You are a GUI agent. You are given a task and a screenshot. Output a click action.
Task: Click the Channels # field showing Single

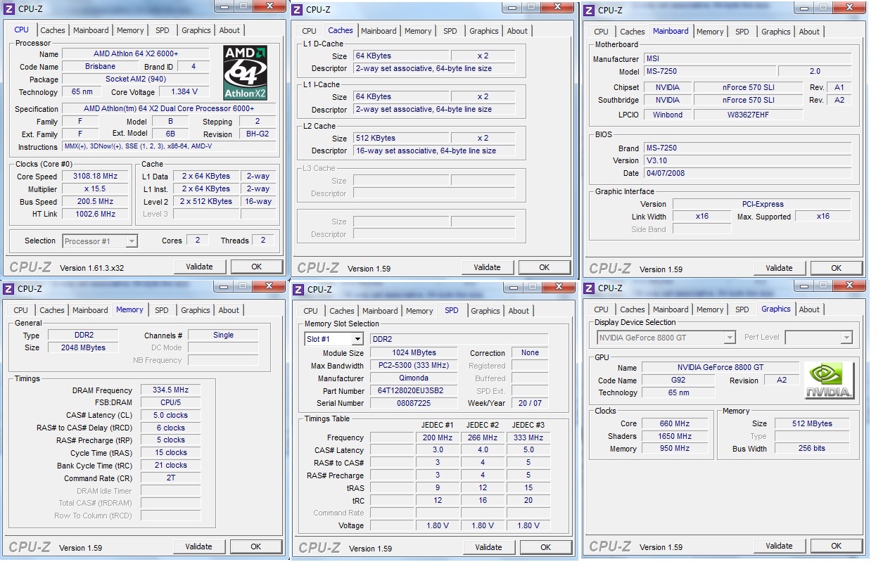pos(223,335)
